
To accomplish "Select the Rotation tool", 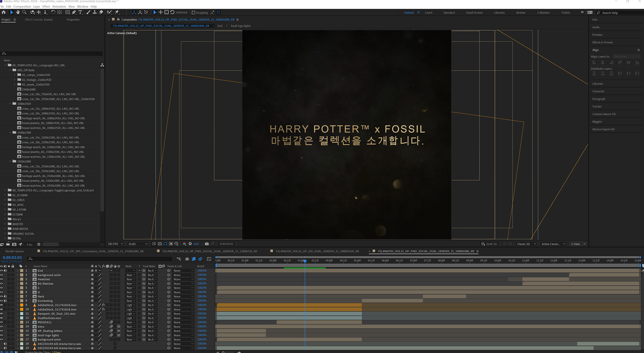I will pyautogui.click(x=53, y=12).
